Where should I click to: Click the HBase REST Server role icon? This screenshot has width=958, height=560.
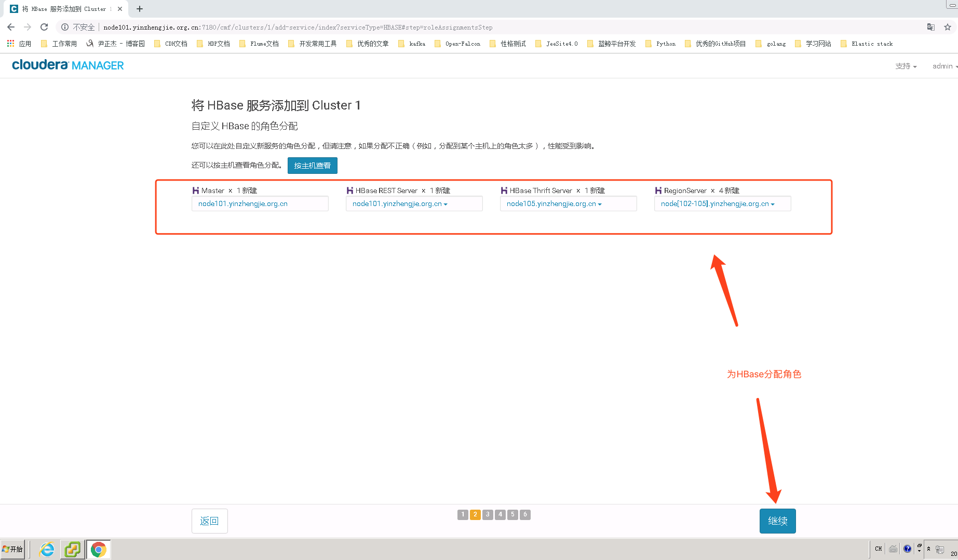click(349, 190)
